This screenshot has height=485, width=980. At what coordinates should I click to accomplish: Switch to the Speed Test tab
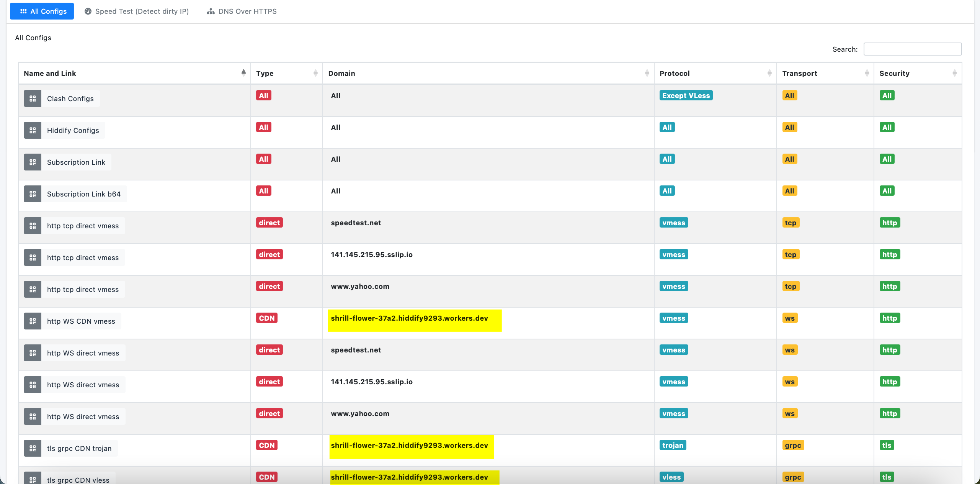pyautogui.click(x=137, y=11)
